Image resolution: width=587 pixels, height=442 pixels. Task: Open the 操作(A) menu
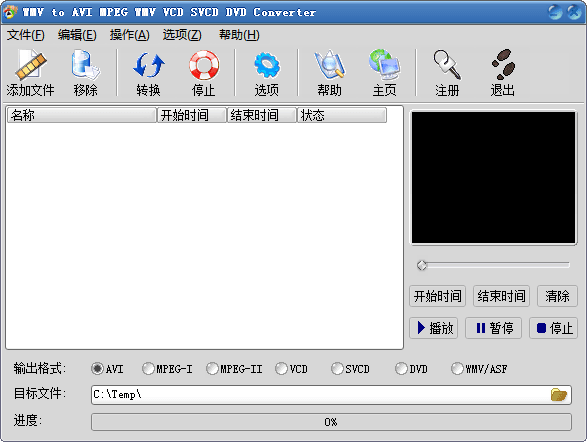point(130,35)
